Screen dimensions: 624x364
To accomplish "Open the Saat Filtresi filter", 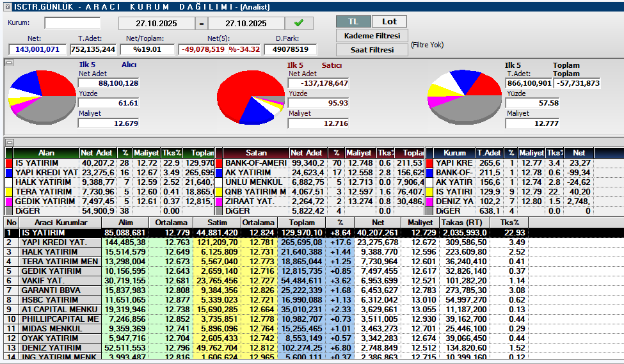I will pyautogui.click(x=372, y=50).
